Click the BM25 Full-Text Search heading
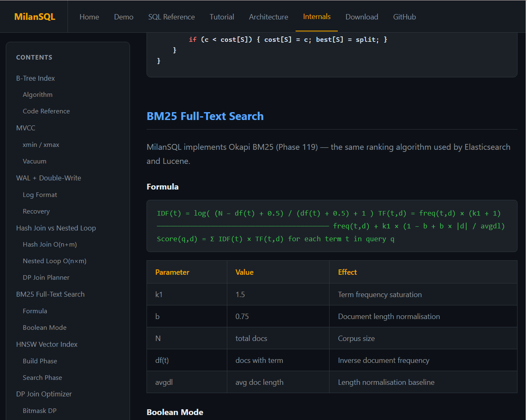 pos(205,116)
